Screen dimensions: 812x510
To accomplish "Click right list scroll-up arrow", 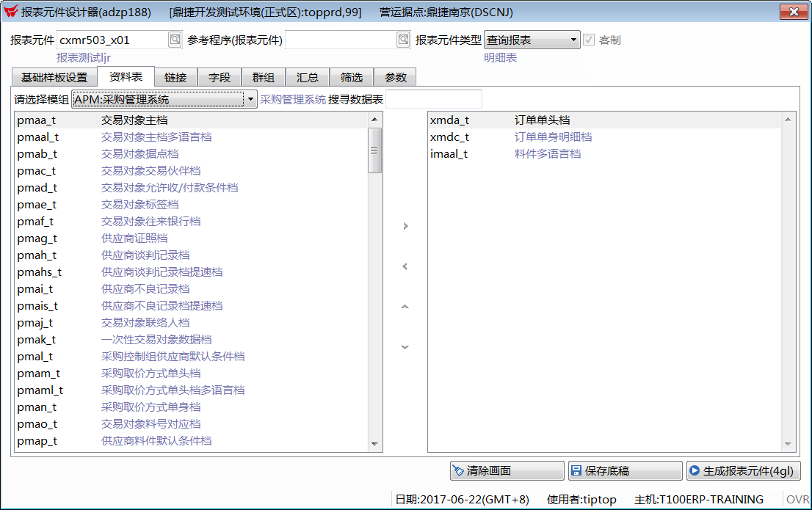I will tap(788, 120).
